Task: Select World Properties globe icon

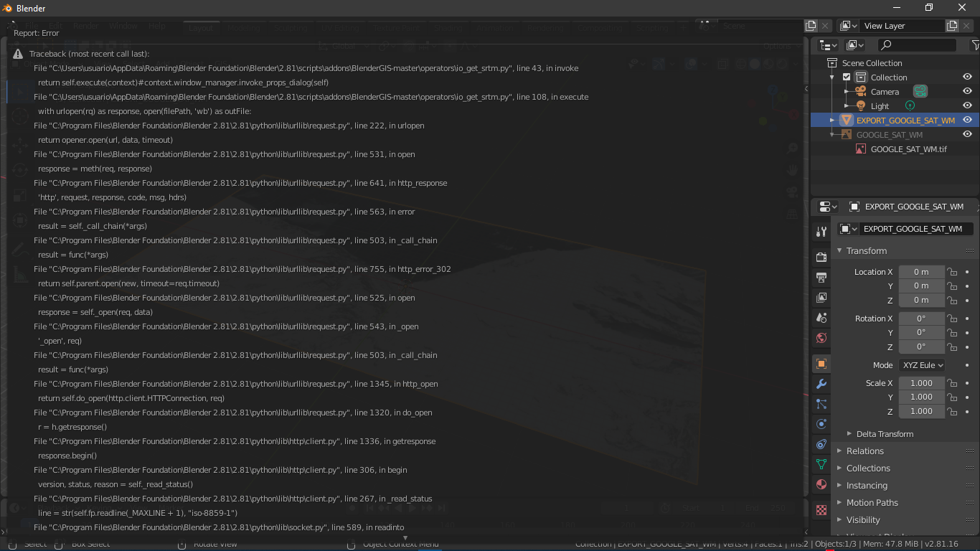Action: [x=820, y=337]
